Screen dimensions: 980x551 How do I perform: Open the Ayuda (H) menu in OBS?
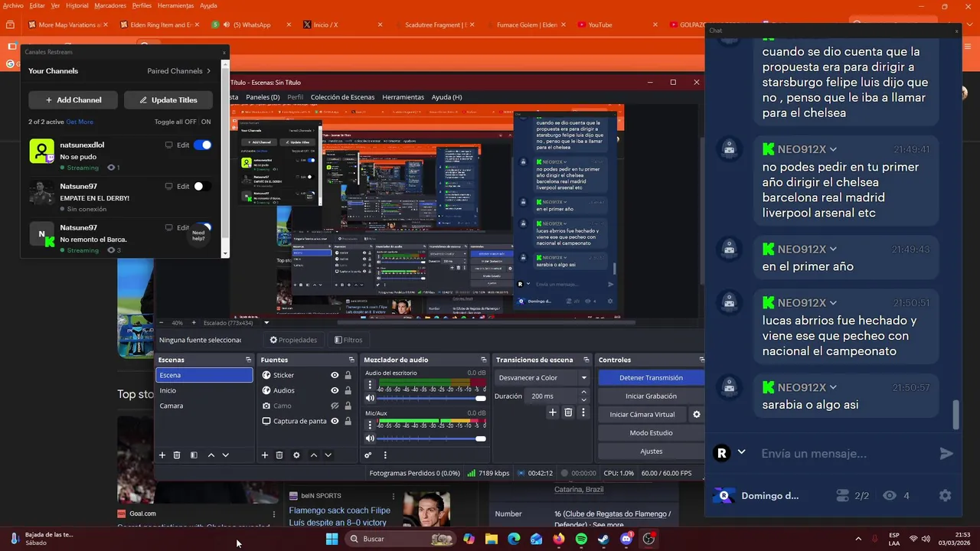pos(446,97)
